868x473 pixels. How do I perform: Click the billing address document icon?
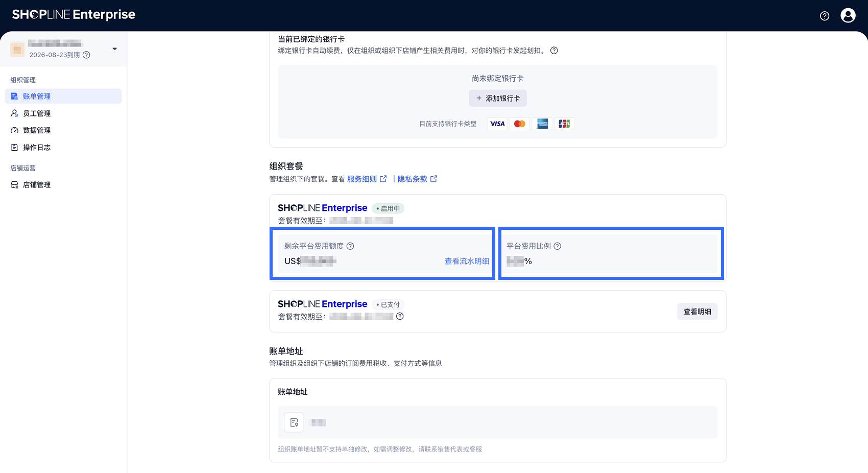[x=294, y=422]
